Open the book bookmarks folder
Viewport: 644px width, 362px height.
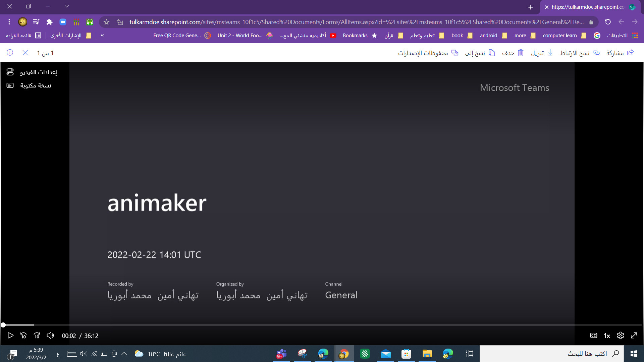462,36
